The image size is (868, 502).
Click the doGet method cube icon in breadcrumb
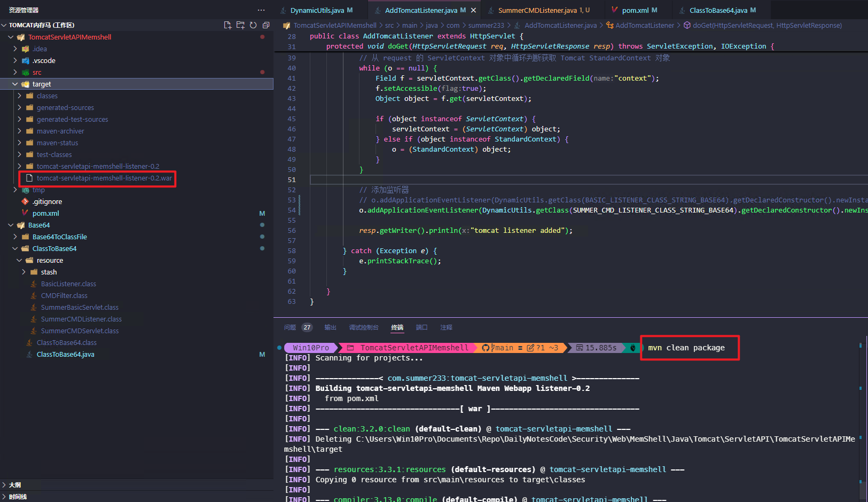point(687,25)
